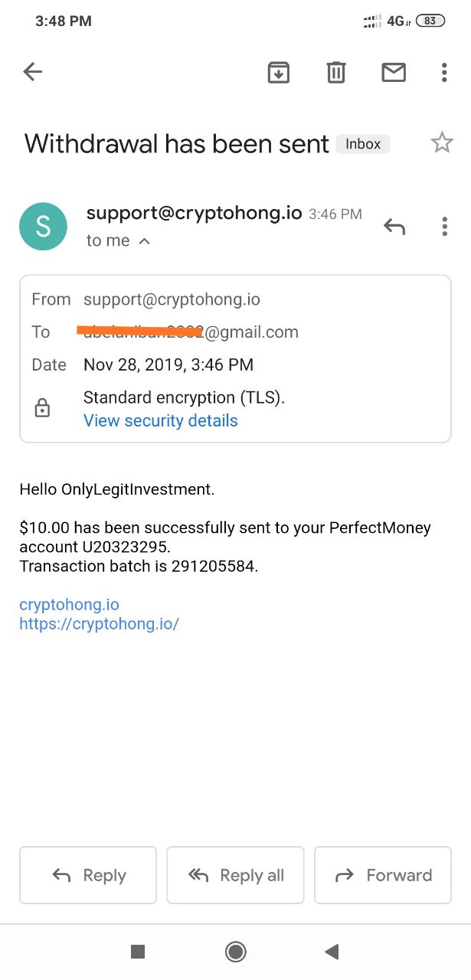Screen dimensions: 471x980
Task: Tap the Android home circle button
Action: coord(235,951)
